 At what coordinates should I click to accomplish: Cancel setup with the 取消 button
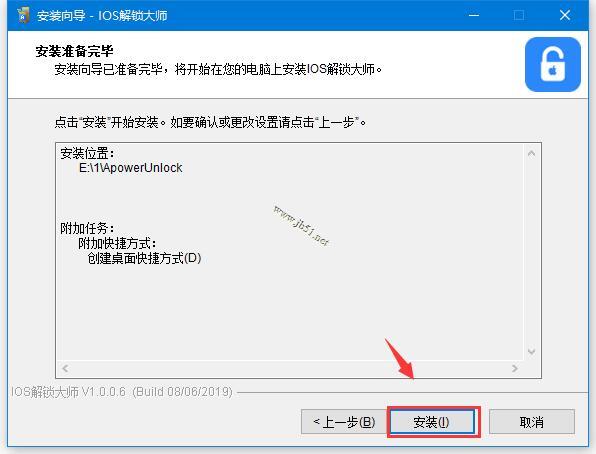(531, 422)
